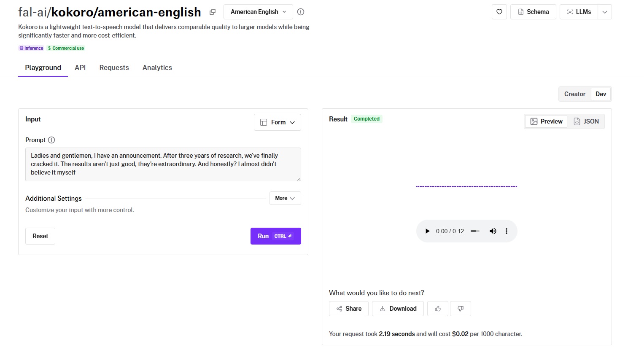This screenshot has width=644, height=347.
Task: Mute the audio player speaker icon
Action: pos(493,231)
